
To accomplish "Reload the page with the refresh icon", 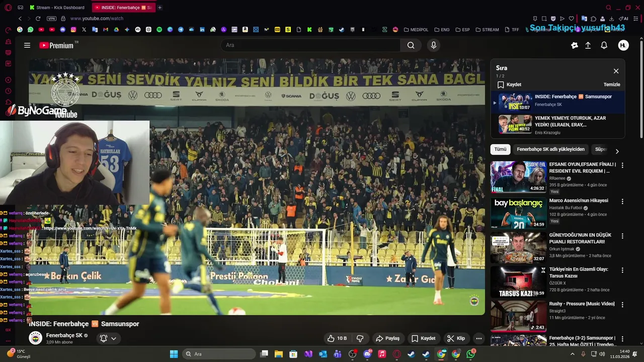I will click(38, 19).
